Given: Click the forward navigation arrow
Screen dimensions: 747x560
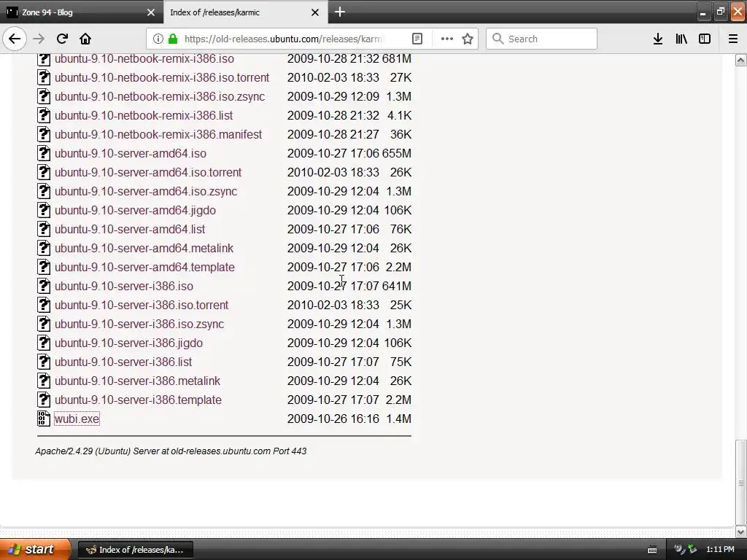Looking at the screenshot, I should click(x=39, y=39).
